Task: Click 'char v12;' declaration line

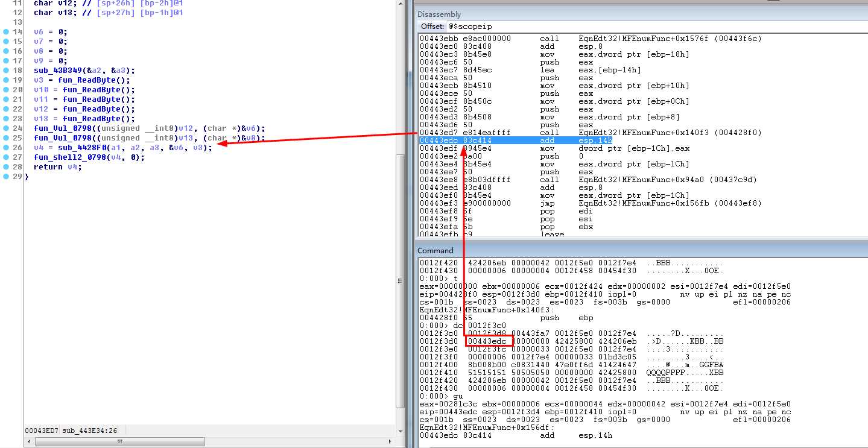Action: pyautogui.click(x=109, y=2)
